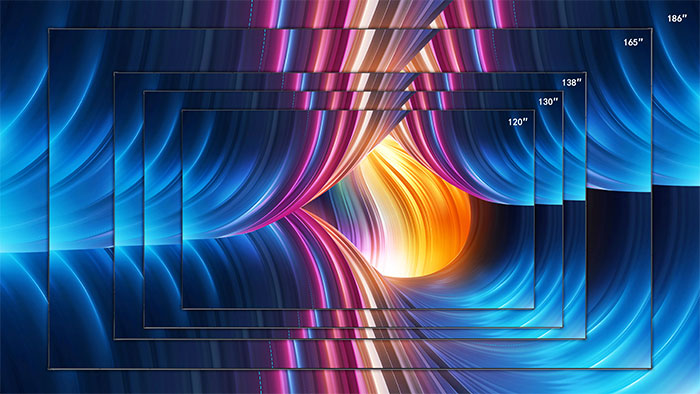Click the 186″ size label

pyautogui.click(x=677, y=19)
